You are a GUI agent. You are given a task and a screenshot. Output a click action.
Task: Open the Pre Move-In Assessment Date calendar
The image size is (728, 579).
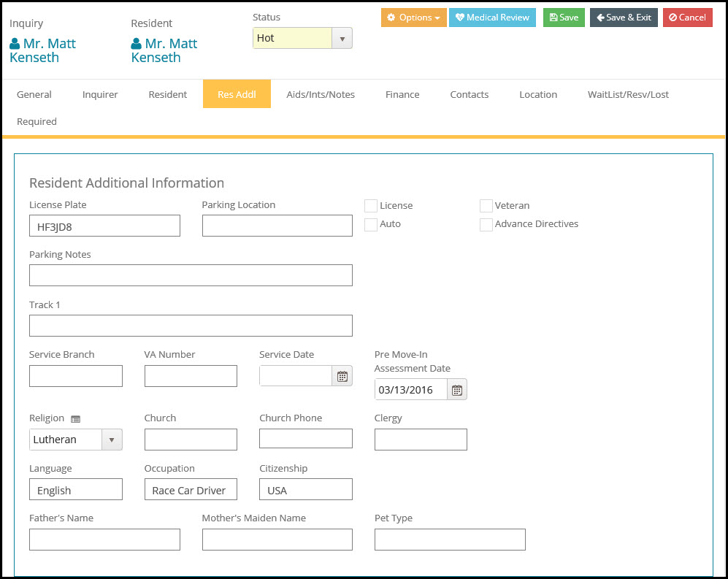point(456,390)
